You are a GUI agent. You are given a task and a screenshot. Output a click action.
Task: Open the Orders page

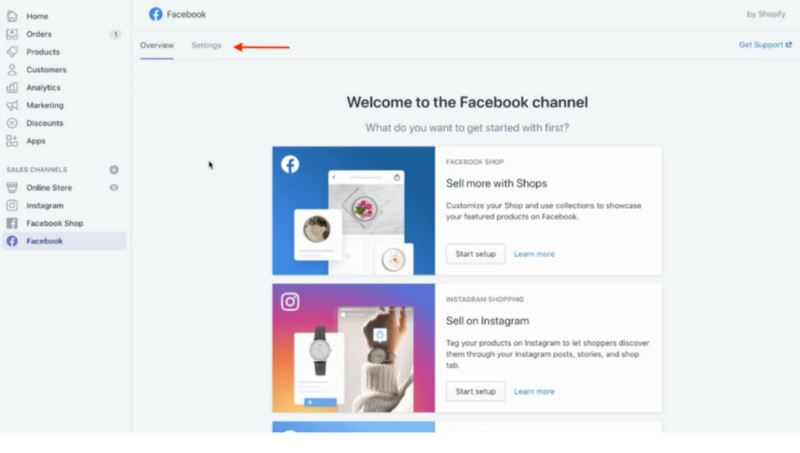click(x=39, y=34)
